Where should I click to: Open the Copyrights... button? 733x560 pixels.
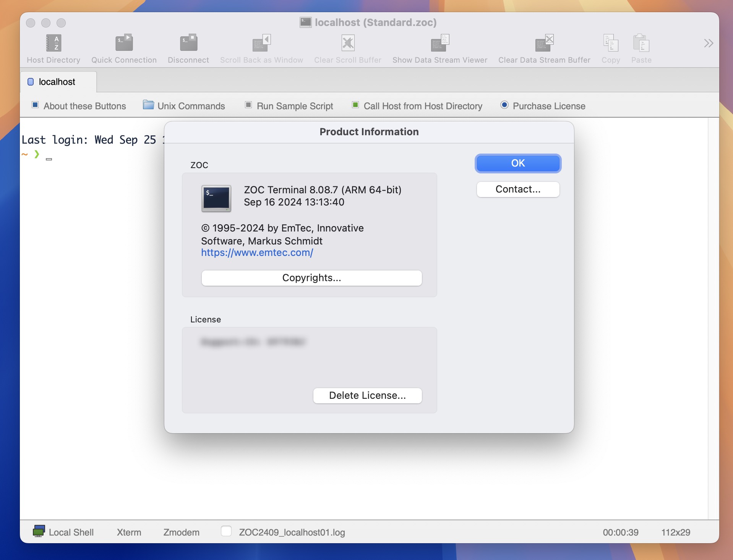pyautogui.click(x=311, y=278)
